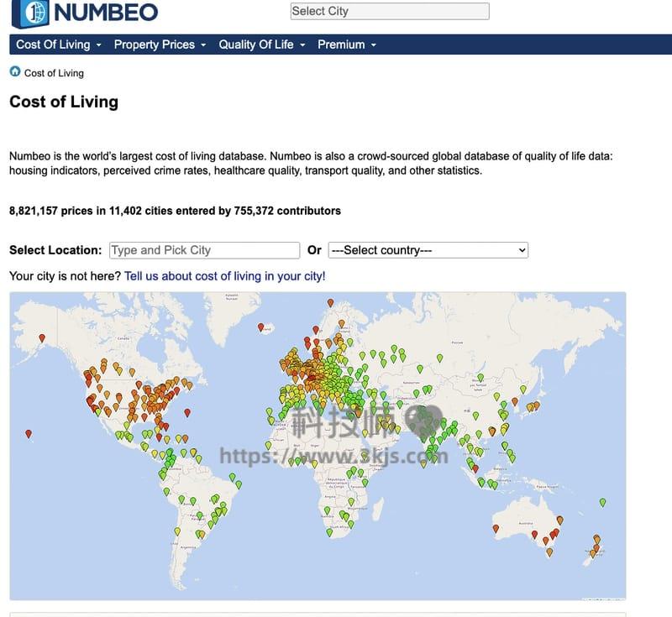Click the red map pin on Iceland
Viewport: 672px width, 617px height.
click(260, 327)
